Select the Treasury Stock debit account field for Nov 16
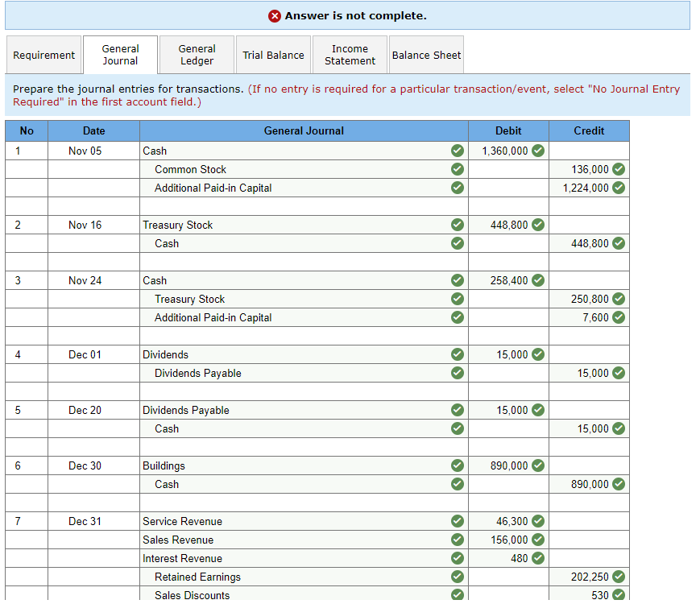This screenshot has width=700, height=604. click(x=304, y=225)
